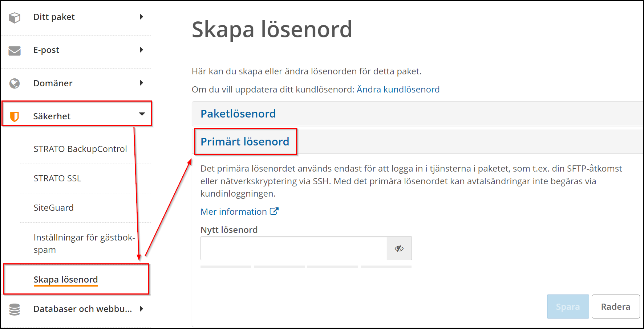The image size is (644, 329).
Task: Toggle password visibility with the eye icon
Action: tap(399, 248)
